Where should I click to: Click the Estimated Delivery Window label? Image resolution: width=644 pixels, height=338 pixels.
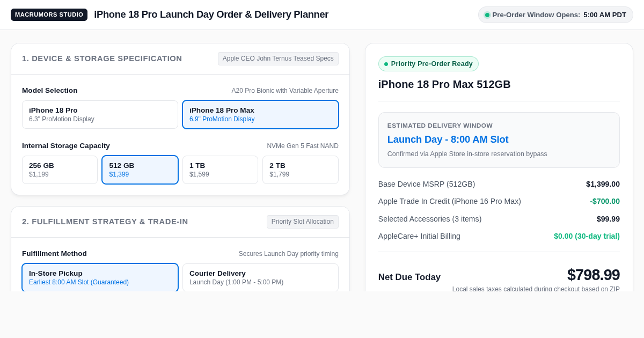tap(440, 126)
